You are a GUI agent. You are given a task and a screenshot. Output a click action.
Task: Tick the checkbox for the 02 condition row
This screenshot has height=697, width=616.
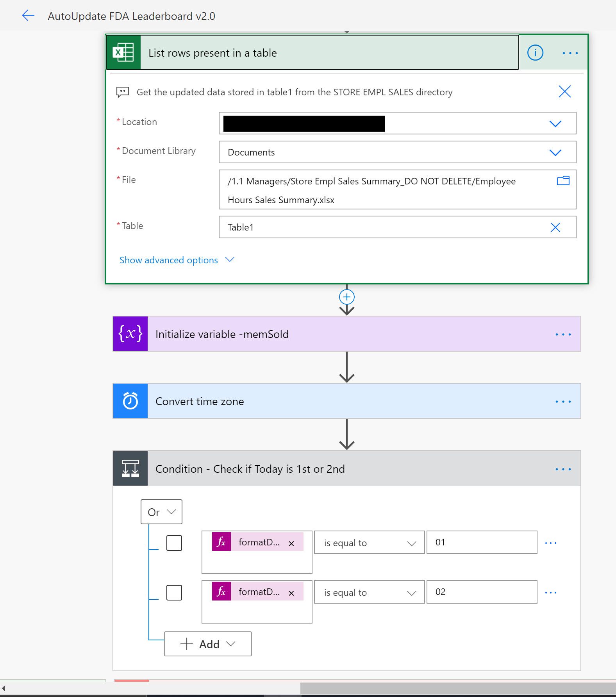click(174, 592)
